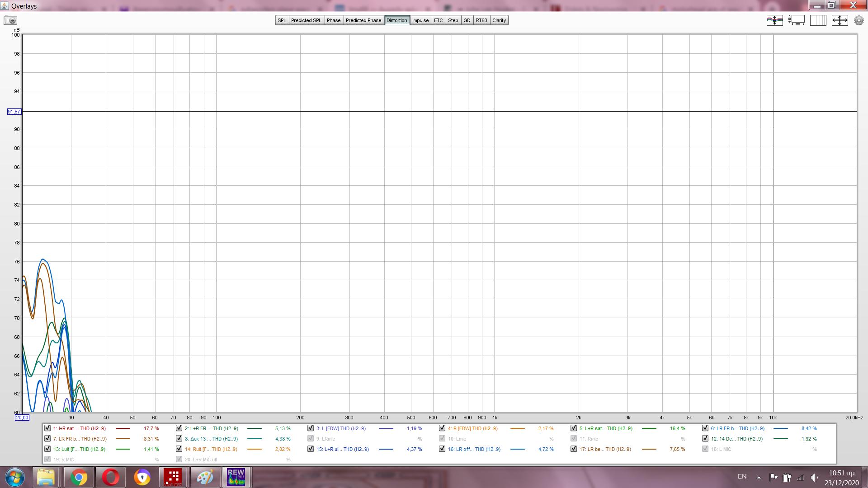Viewport: 868px width, 488px height.
Task: Open Google Chrome in the taskbar
Action: point(79,477)
